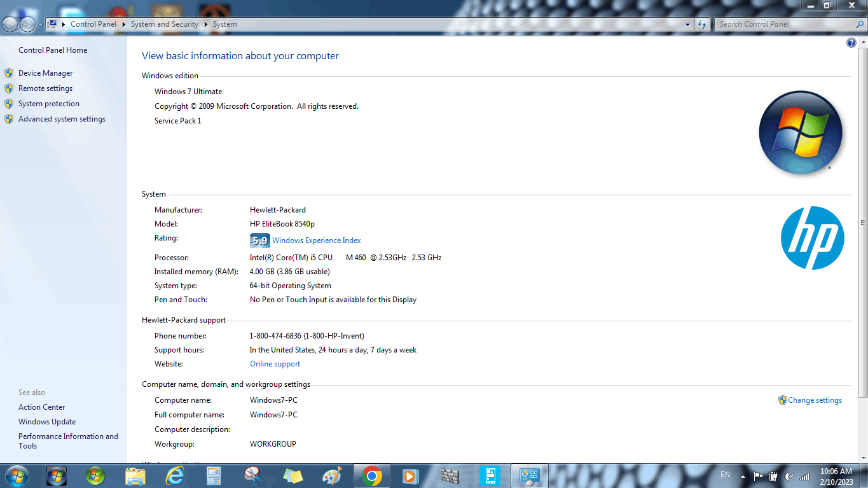Viewport: 868px width, 488px height.
Task: Click the vertical scrollbar of the System window
Action: pyautogui.click(x=863, y=223)
